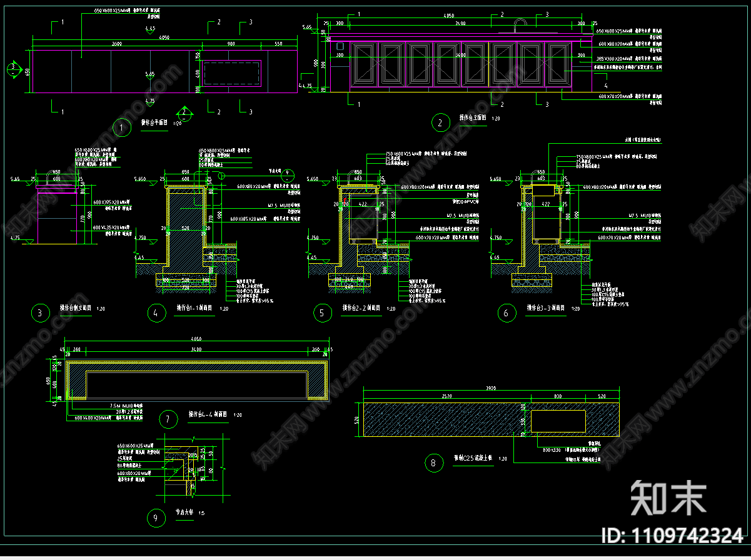Click the title text "节点大样"
The height and width of the screenshot is (560, 751).
tap(186, 512)
